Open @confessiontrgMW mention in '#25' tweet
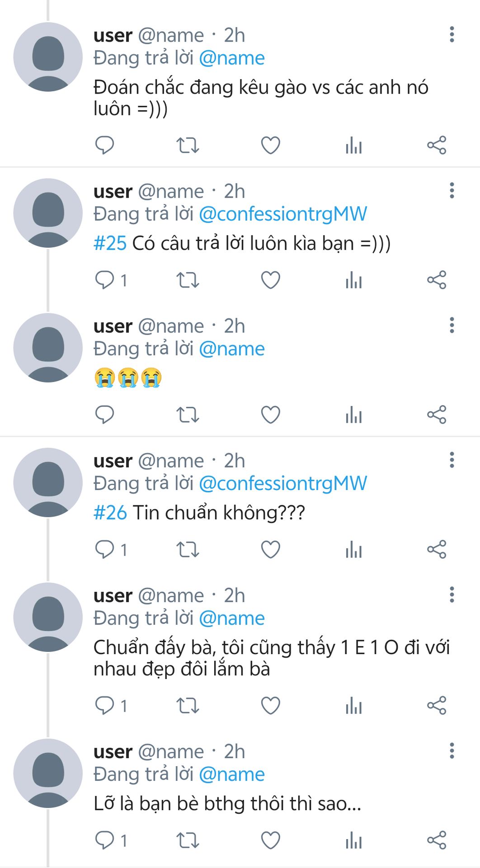 tap(283, 214)
